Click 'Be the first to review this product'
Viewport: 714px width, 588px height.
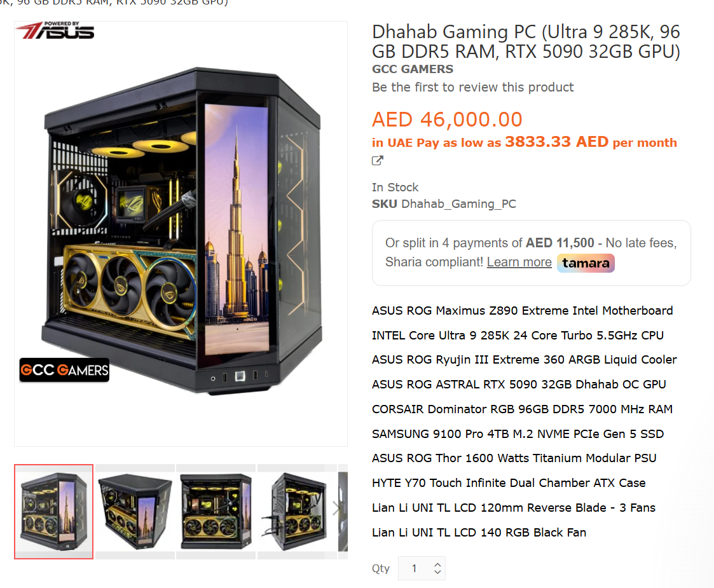[472, 87]
